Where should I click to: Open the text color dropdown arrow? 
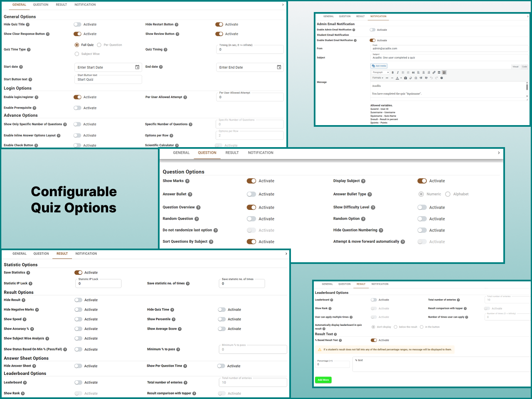(401, 78)
